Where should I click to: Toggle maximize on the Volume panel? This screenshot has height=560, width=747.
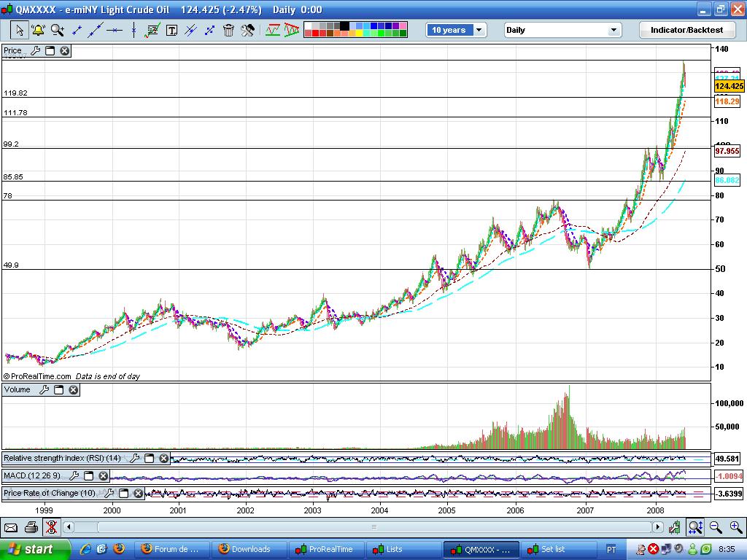pos(58,390)
